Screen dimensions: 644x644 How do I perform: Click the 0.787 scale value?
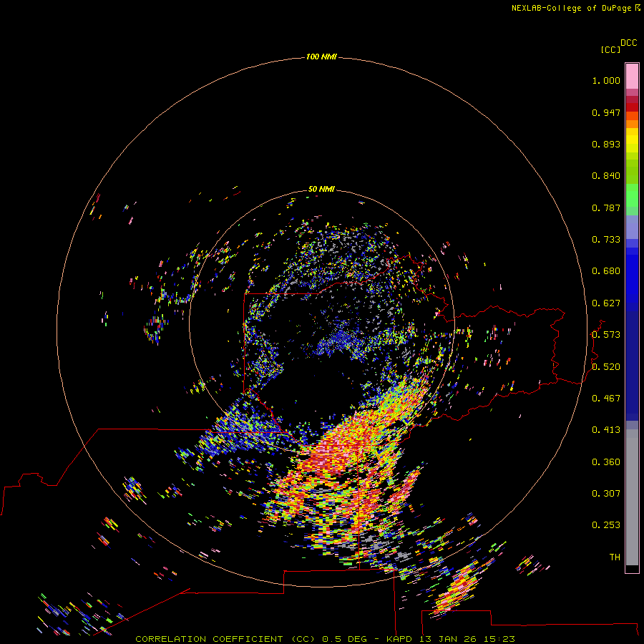point(606,208)
